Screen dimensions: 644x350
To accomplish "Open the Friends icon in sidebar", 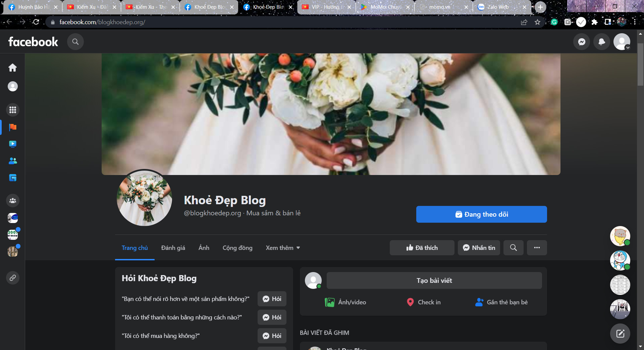I will coord(12,161).
